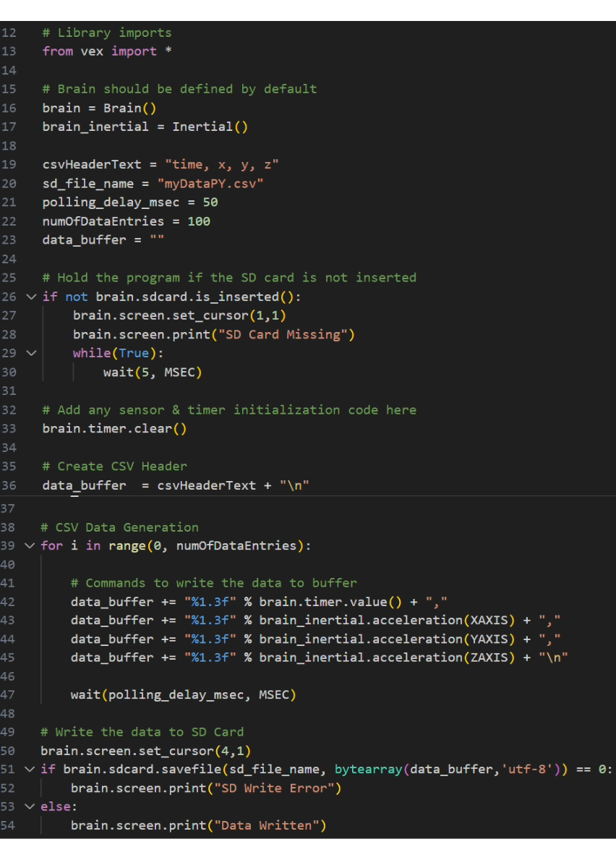Click the bytearray call on line 51
This screenshot has height=868, width=616.
point(369,769)
